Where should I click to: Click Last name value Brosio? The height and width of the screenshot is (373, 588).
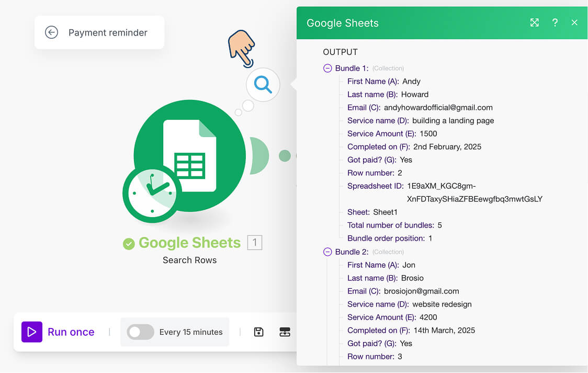click(x=412, y=278)
